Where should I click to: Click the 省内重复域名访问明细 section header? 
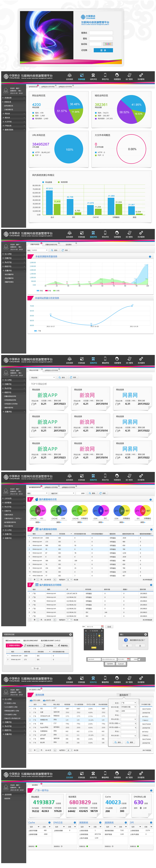pyautogui.click(x=50, y=585)
